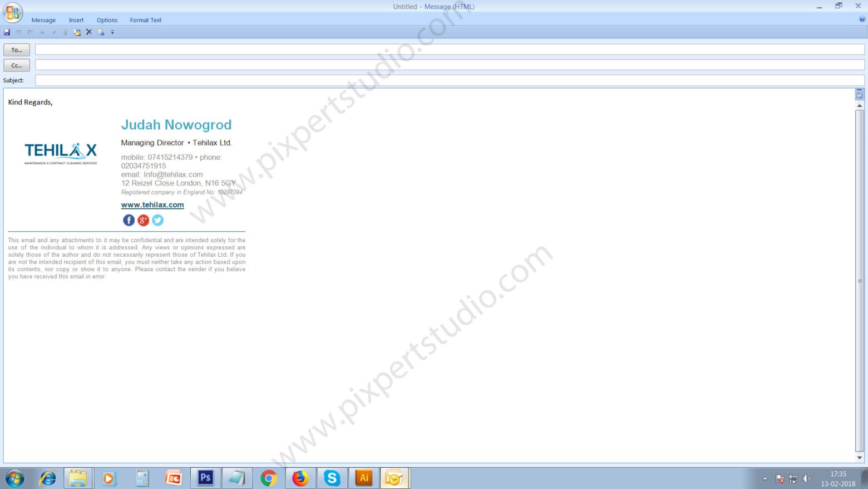The width and height of the screenshot is (868, 489).
Task: Click the Cc... button
Action: pos(17,65)
